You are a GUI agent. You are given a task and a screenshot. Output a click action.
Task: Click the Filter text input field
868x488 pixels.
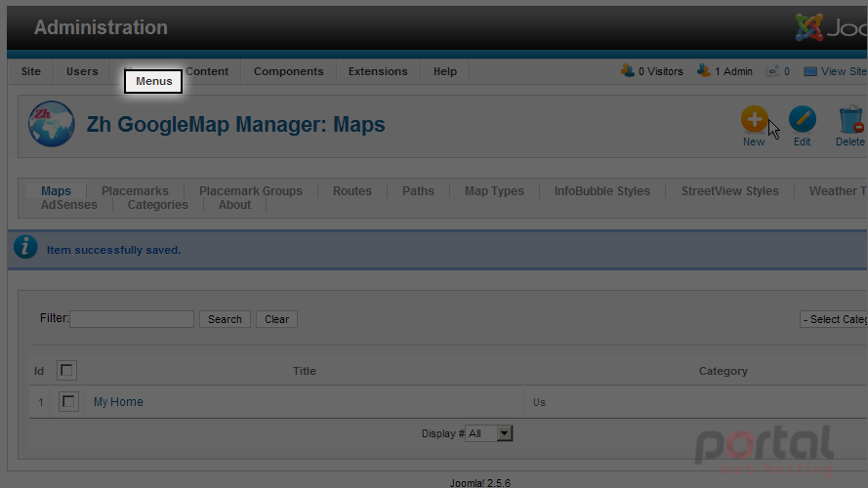[x=132, y=319]
